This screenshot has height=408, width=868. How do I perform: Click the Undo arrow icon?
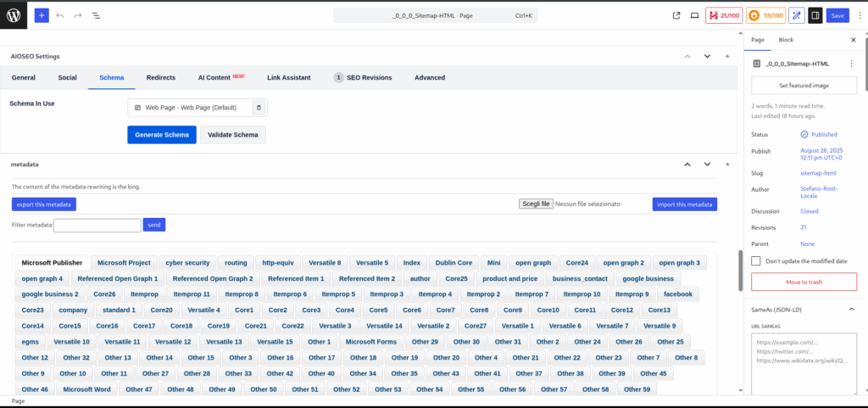60,15
